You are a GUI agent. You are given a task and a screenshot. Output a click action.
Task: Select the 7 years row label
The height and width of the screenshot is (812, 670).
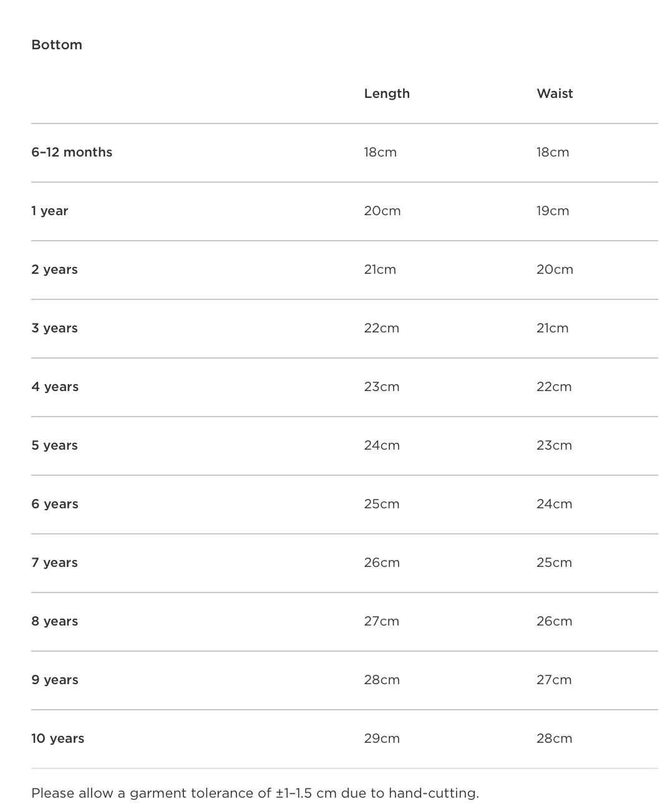click(x=55, y=563)
